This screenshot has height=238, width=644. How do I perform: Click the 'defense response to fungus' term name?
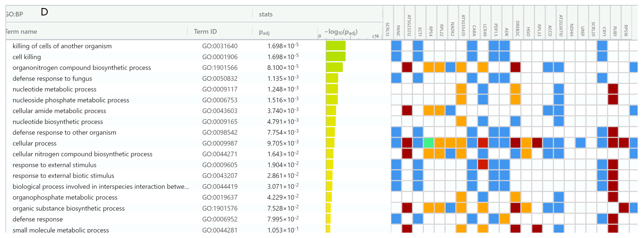[52, 79]
